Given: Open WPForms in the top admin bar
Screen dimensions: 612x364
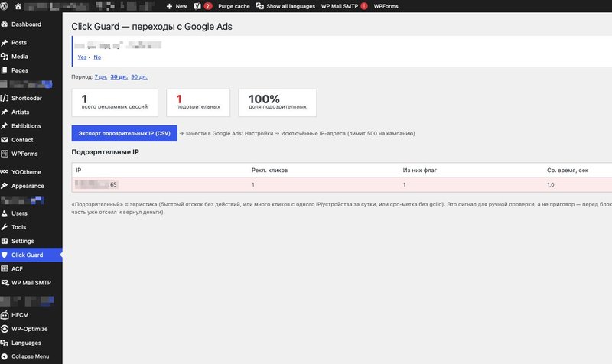Looking at the screenshot, I should click(386, 6).
